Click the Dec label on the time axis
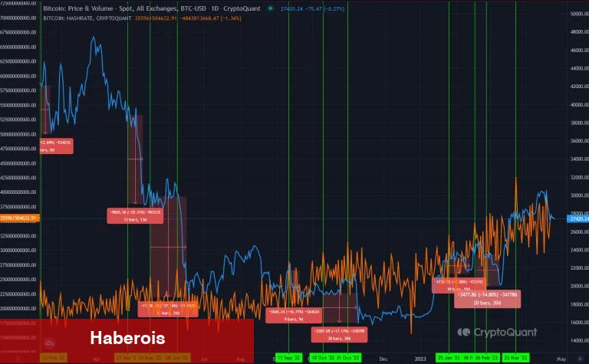This screenshot has height=364, width=589. coord(383,359)
